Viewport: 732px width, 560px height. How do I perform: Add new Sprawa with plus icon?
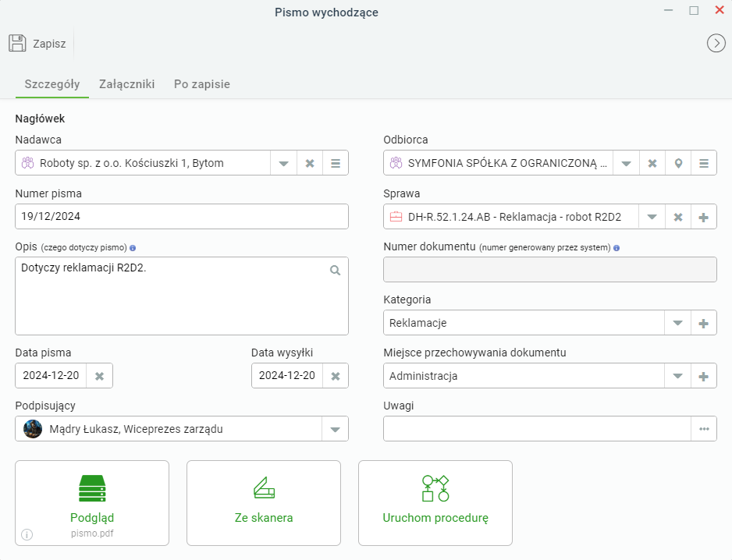tap(704, 217)
